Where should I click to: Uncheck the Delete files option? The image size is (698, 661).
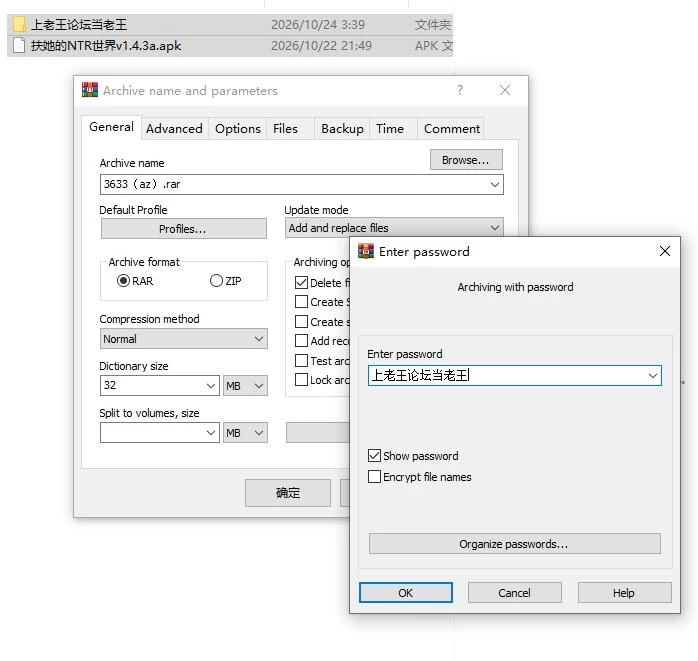pyautogui.click(x=301, y=283)
